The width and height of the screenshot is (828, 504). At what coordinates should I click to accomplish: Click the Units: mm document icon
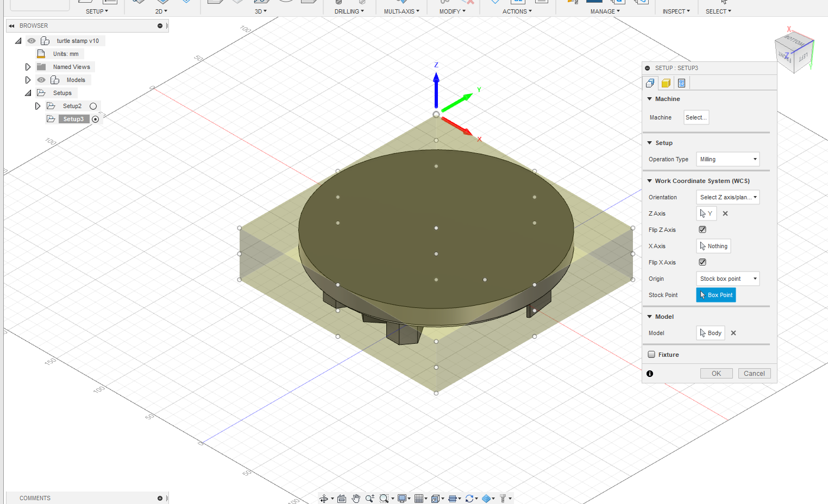(x=41, y=54)
